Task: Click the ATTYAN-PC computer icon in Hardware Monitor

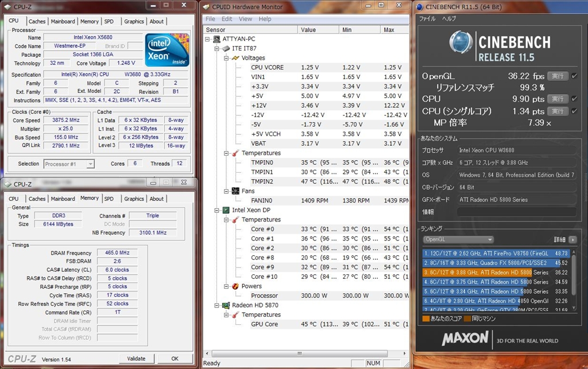Action: [216, 39]
